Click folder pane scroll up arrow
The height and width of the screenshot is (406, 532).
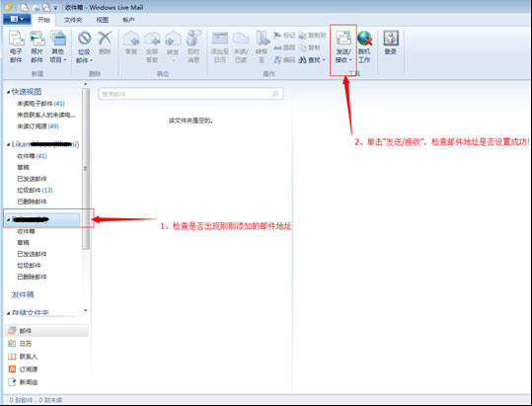[x=86, y=84]
